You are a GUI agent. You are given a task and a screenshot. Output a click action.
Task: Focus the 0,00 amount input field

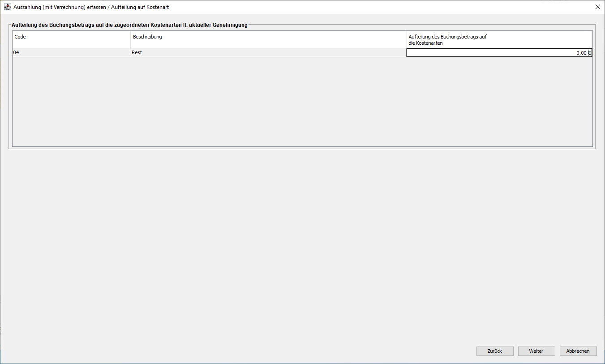click(x=496, y=53)
